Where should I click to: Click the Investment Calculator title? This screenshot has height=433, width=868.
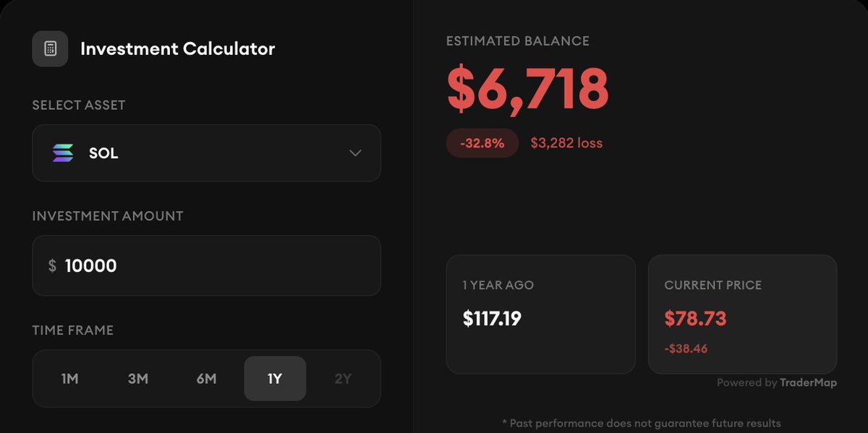pos(178,49)
